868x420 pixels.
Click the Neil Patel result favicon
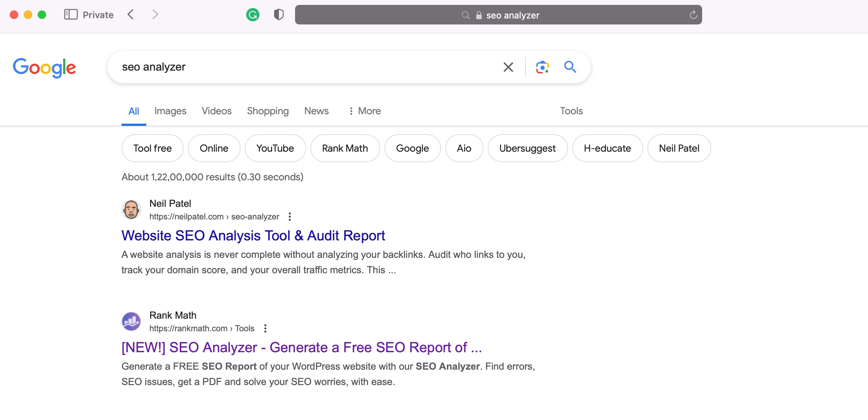coord(131,209)
